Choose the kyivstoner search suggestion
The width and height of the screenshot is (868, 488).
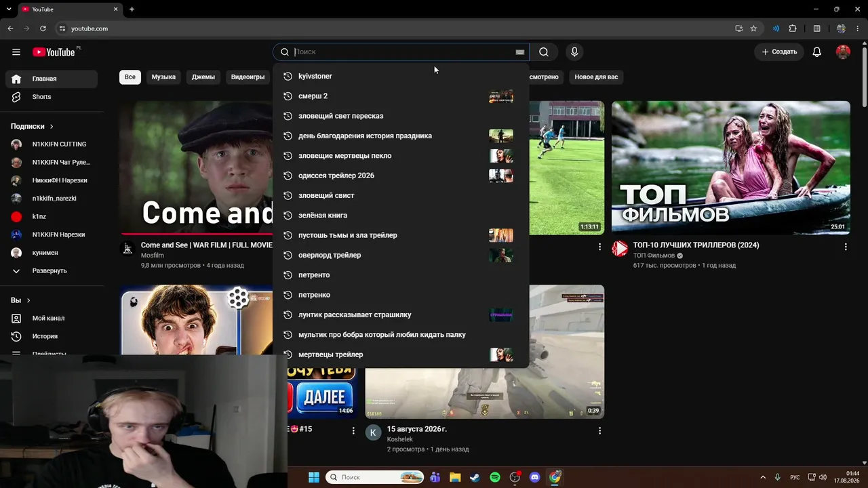401,77
